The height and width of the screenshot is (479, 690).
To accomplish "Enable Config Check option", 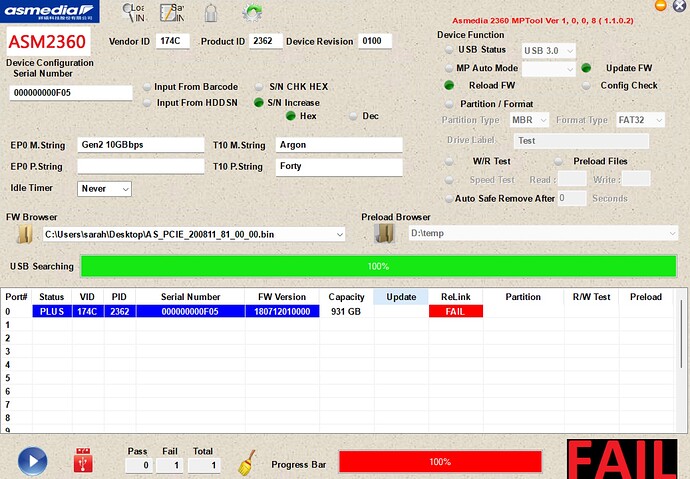I will pos(586,86).
